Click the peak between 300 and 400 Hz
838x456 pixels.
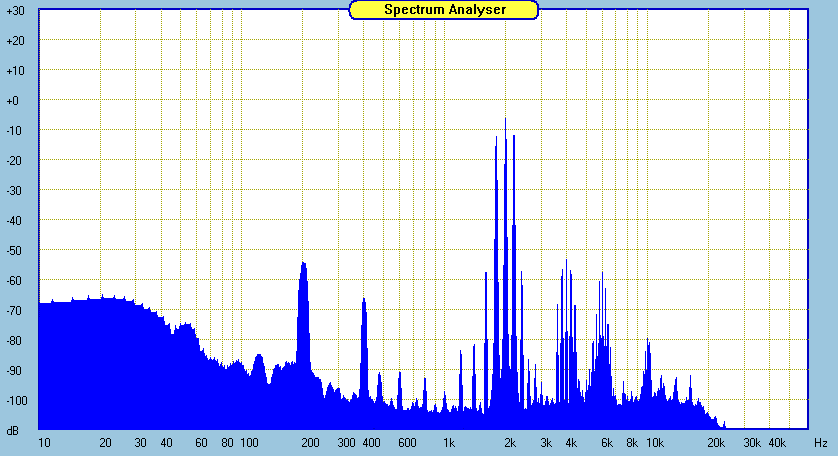coord(364,299)
